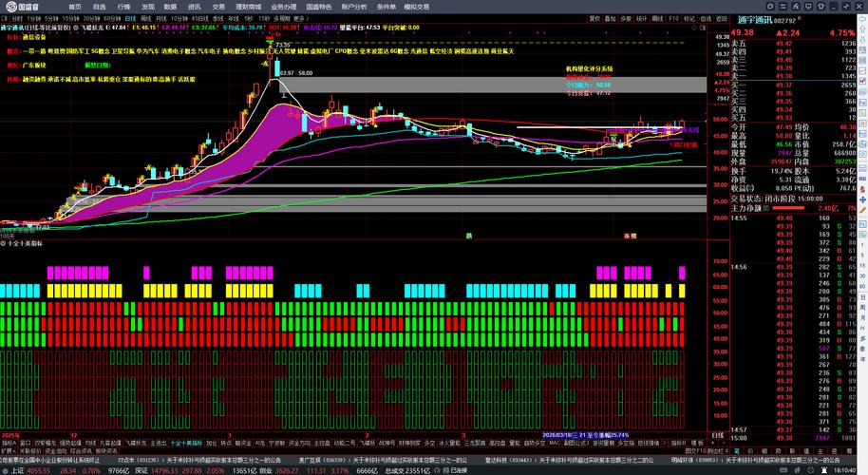Click the back arrow icon on right sidebar
The width and height of the screenshot is (868, 475).
coord(862,18)
